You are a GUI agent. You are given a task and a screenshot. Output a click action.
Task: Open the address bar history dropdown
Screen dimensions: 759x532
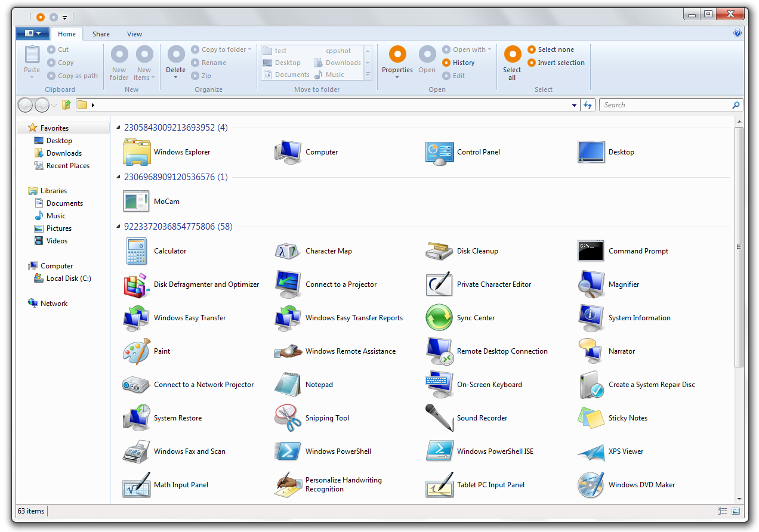point(575,105)
